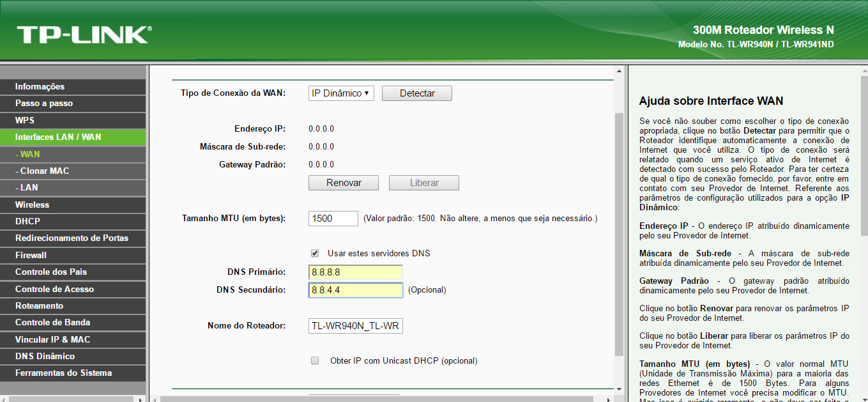This screenshot has height=402, width=868.
Task: Click sidebar horizontal scroll right arrow
Action: click(x=142, y=399)
